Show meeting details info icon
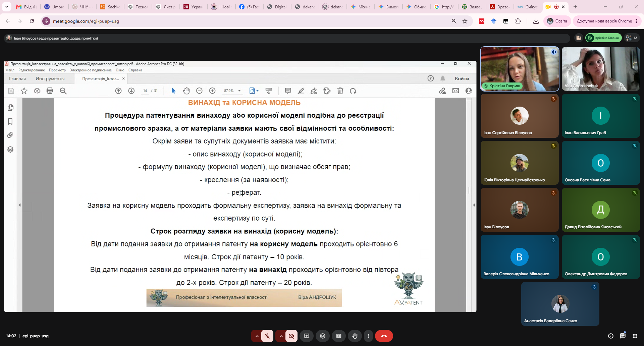Image resolution: width=644 pixels, height=346 pixels. [611, 336]
